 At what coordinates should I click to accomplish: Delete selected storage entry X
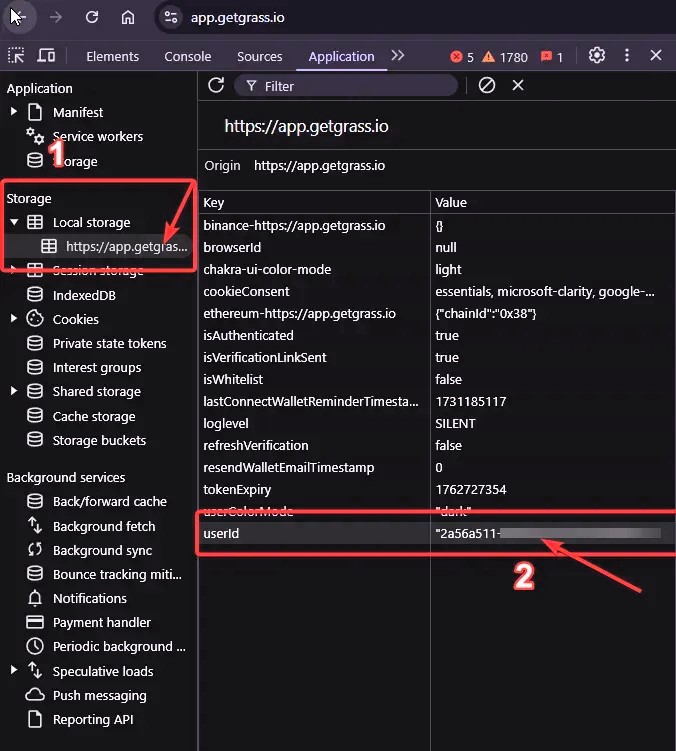click(x=518, y=85)
